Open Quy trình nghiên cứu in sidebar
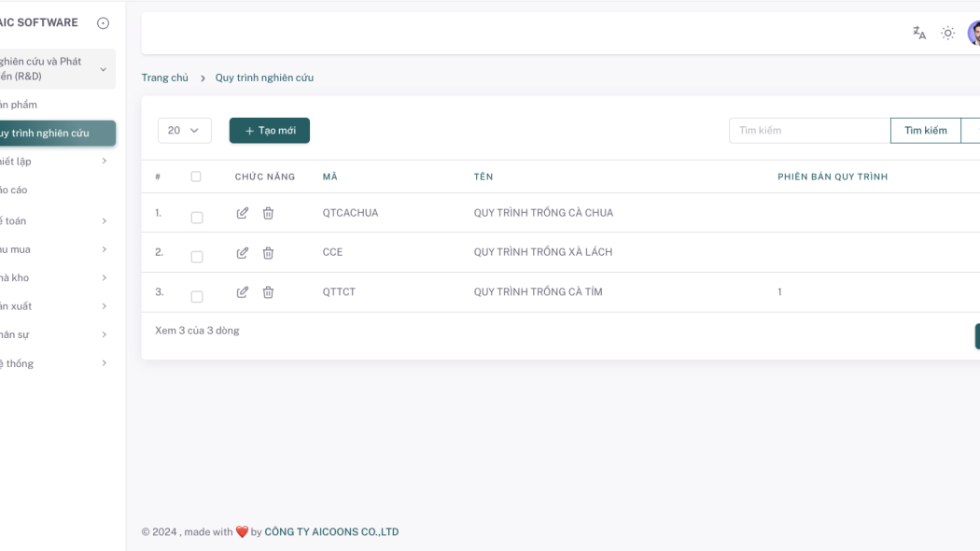980x551 pixels. tap(56, 134)
